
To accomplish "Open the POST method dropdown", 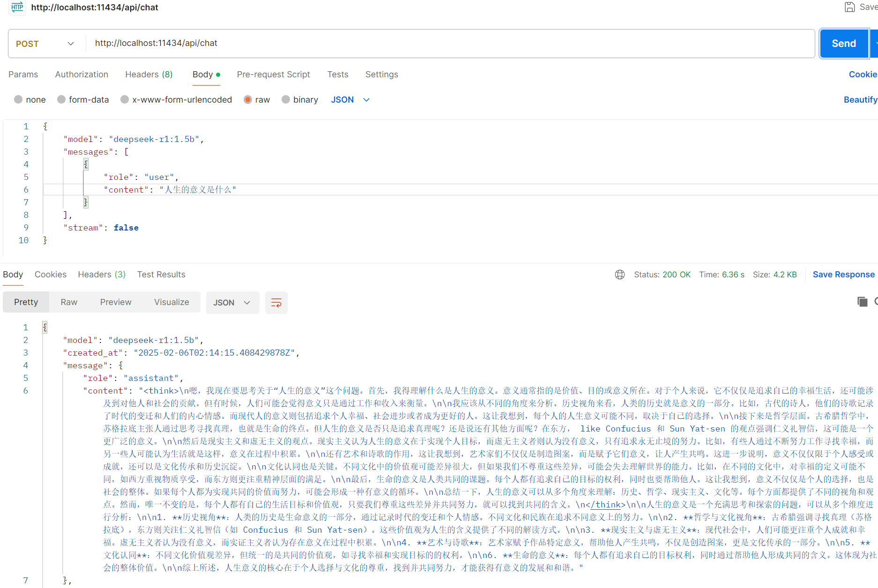I will (45, 44).
